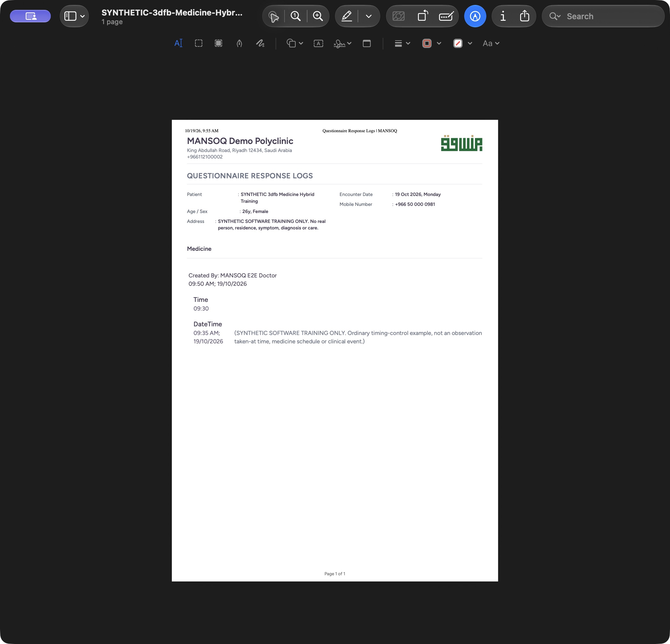Click the pointer cursor tool button

(x=274, y=16)
